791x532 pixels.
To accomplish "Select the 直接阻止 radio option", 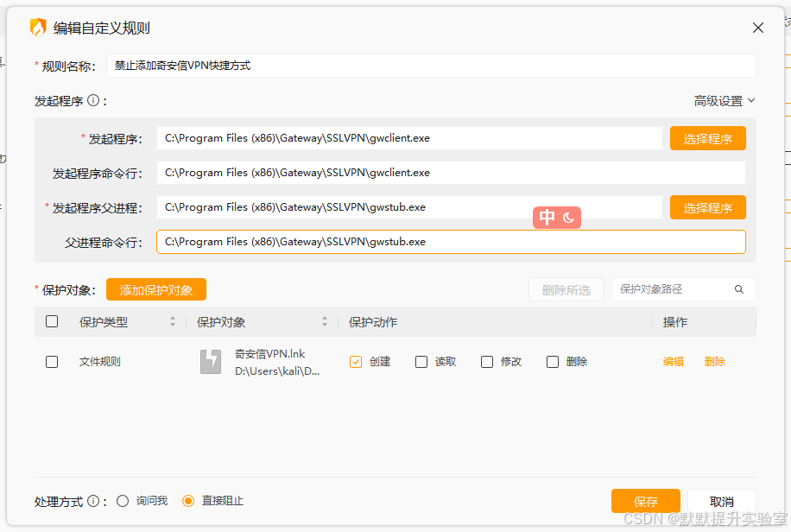I will tap(188, 501).
